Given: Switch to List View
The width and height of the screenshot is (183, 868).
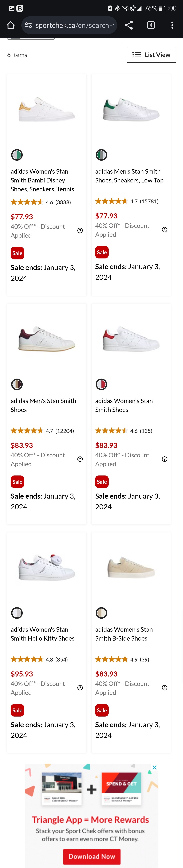Looking at the screenshot, I should 151,55.
